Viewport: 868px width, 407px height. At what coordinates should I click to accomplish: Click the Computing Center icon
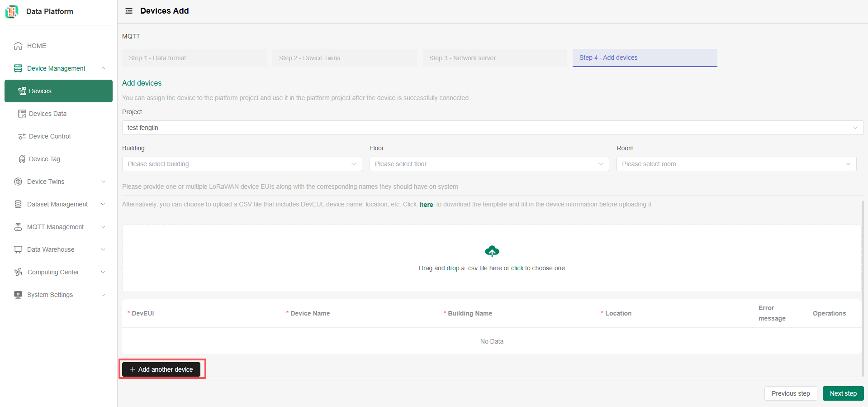point(18,272)
